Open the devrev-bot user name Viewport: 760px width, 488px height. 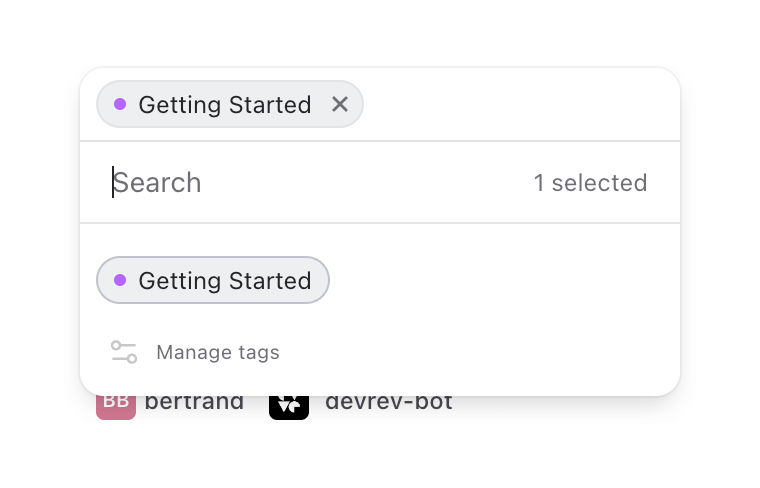point(388,403)
